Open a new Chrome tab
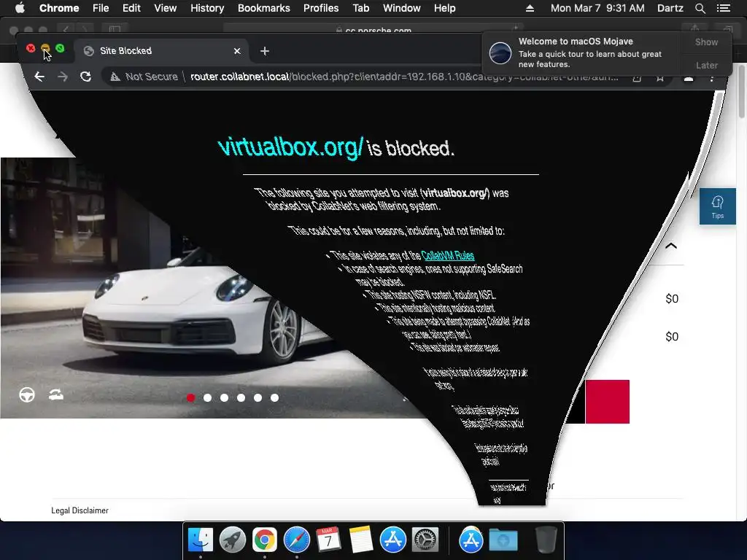Screen dimensions: 747x560 click(264, 51)
